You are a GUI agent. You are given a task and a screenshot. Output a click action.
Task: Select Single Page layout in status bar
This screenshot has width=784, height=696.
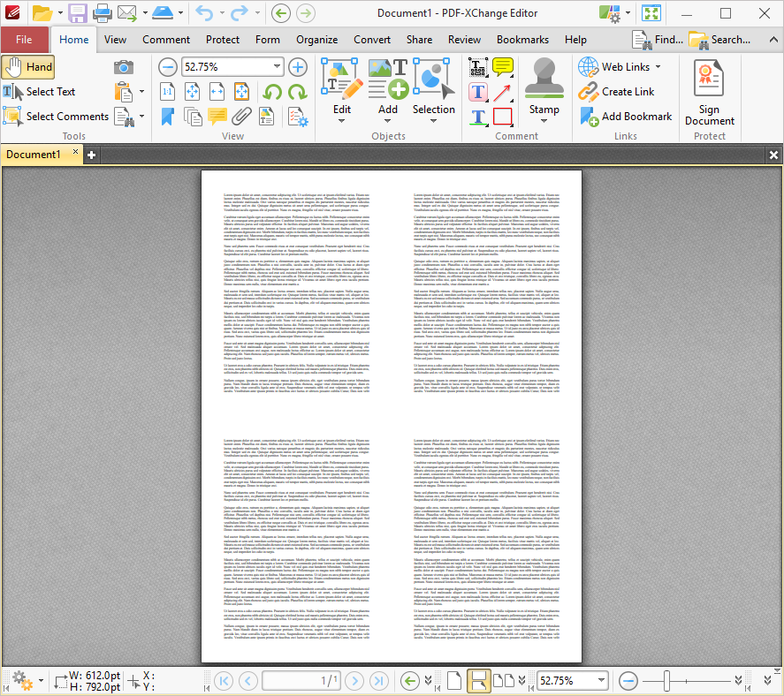click(x=454, y=680)
